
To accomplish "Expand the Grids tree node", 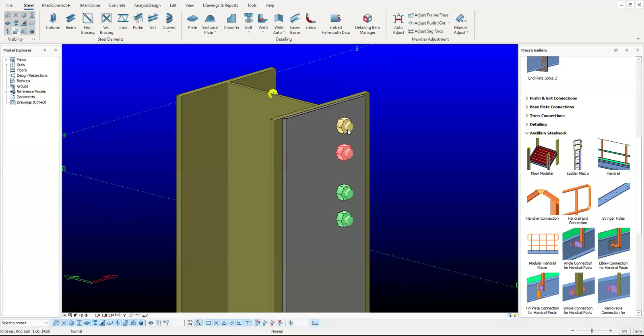I will click(x=6, y=64).
